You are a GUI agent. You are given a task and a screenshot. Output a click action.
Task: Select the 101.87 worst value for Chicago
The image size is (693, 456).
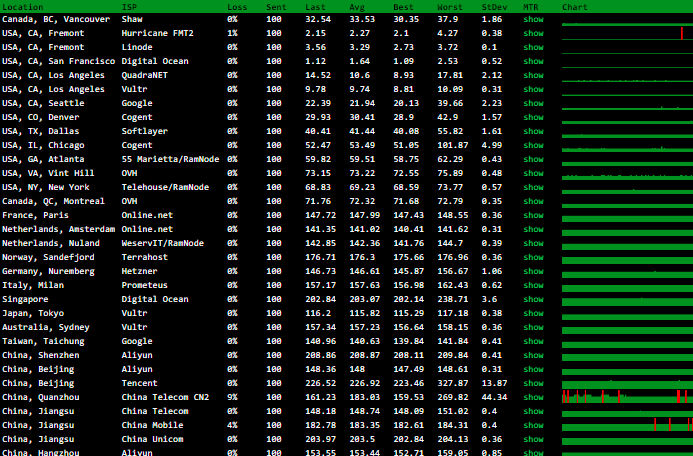point(453,145)
